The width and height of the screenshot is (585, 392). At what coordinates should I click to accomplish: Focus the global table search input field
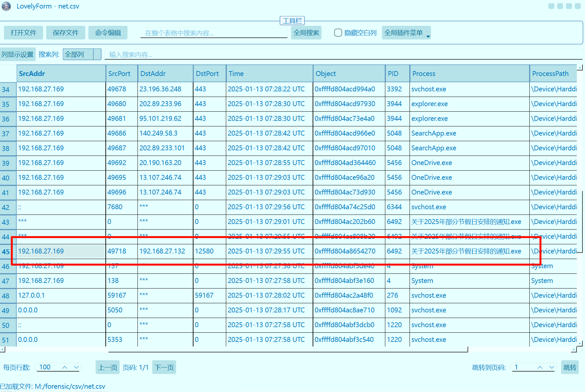213,33
